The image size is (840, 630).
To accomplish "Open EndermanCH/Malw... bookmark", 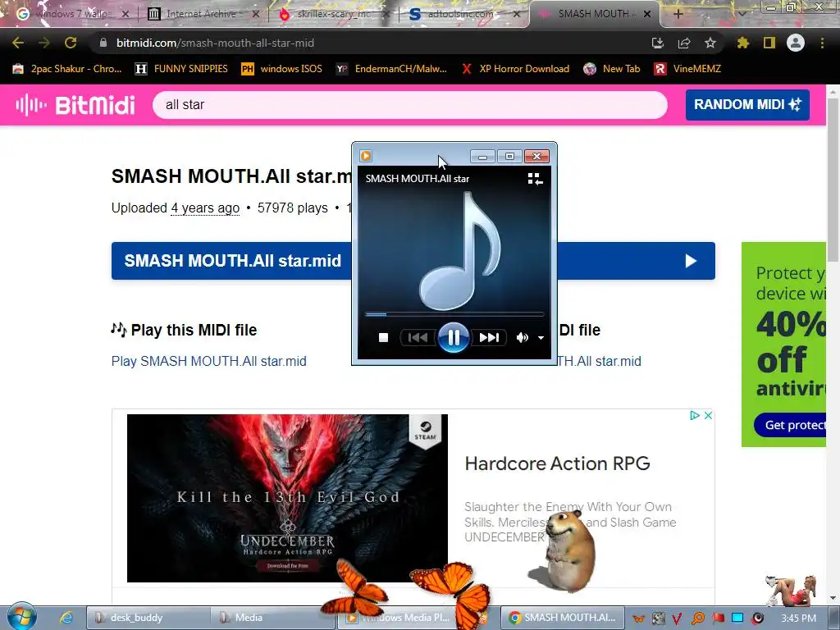I will coord(391,69).
